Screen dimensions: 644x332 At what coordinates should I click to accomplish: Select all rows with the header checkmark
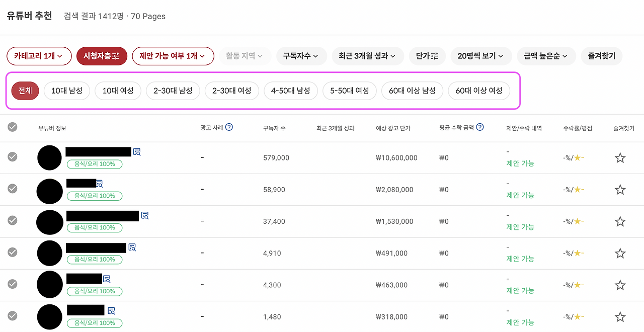click(13, 127)
